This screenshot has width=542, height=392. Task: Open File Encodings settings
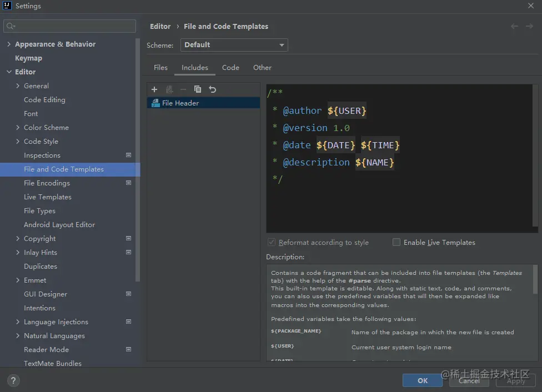point(47,183)
